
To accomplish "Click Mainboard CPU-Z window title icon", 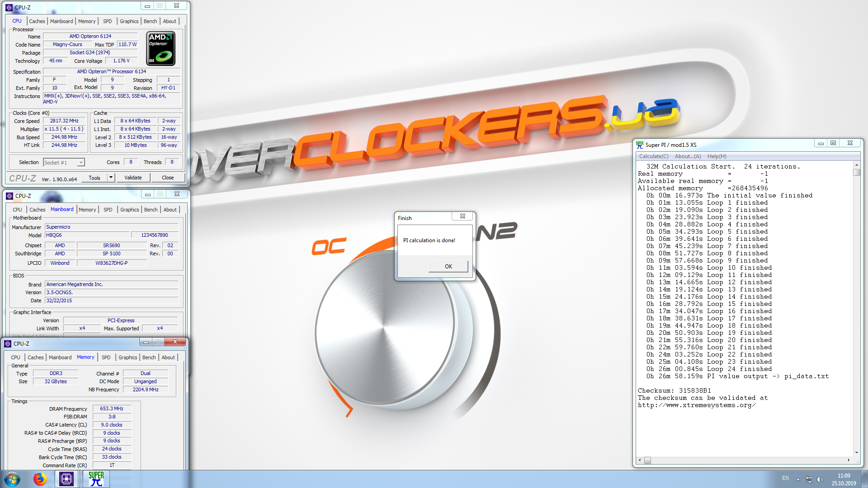I will pyautogui.click(x=9, y=196).
